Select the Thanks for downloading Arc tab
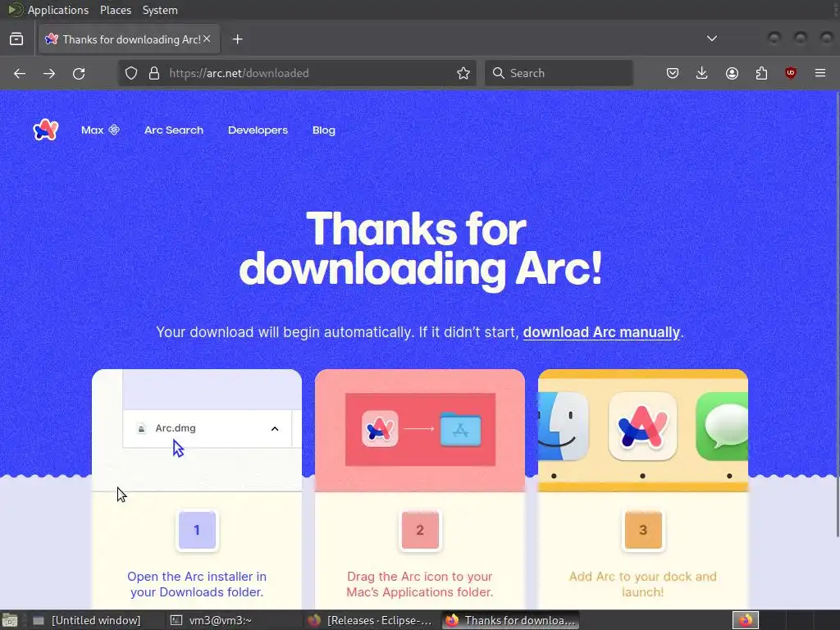Screen dimensions: 840x630 pyautogui.click(x=129, y=39)
